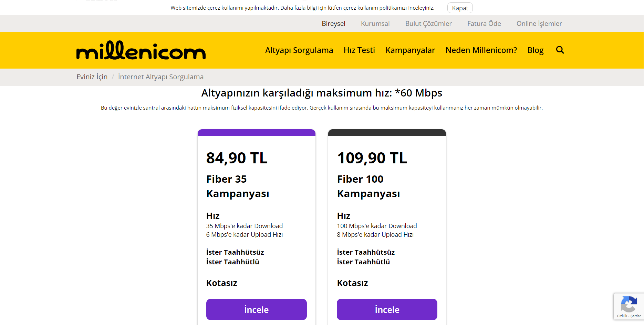The height and width of the screenshot is (325, 644).
Task: Click the reCAPTCHA badge icon
Action: coord(629,304)
